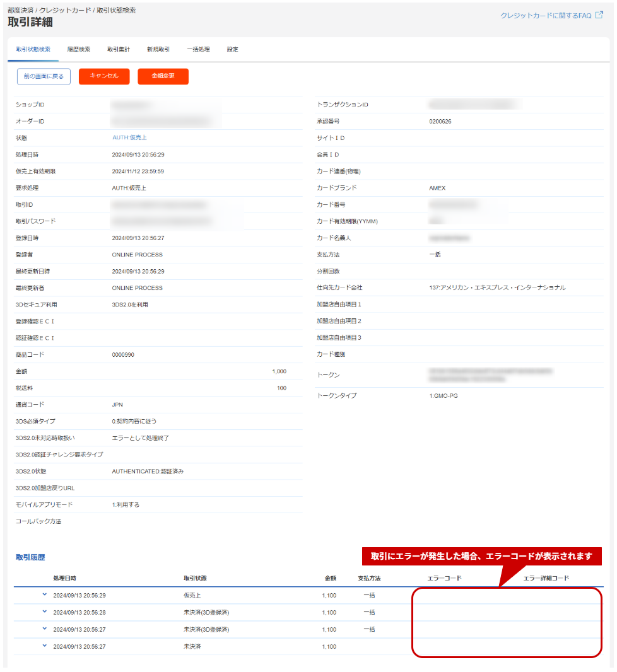Click 都度決済 in the breadcrumb

[21, 11]
